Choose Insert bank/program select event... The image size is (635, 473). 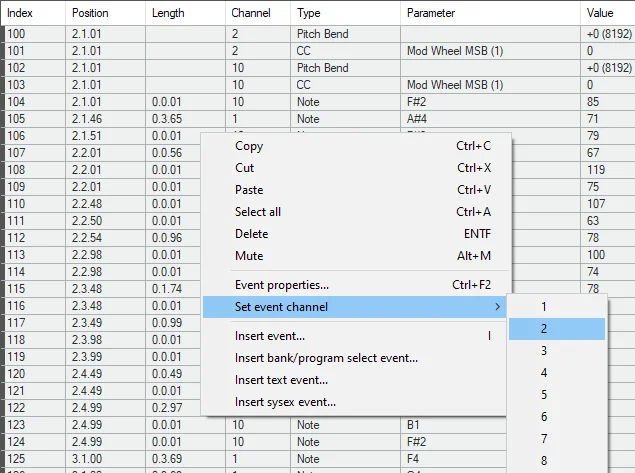point(354,358)
